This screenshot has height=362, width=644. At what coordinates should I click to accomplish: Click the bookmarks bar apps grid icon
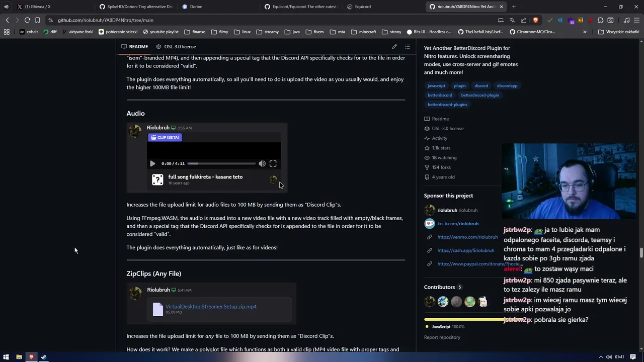(x=7, y=32)
